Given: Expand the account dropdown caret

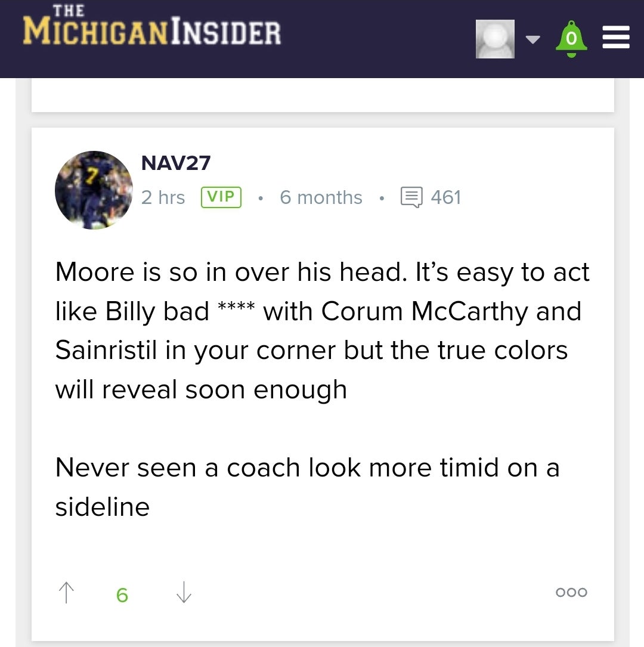Looking at the screenshot, I should coord(532,40).
